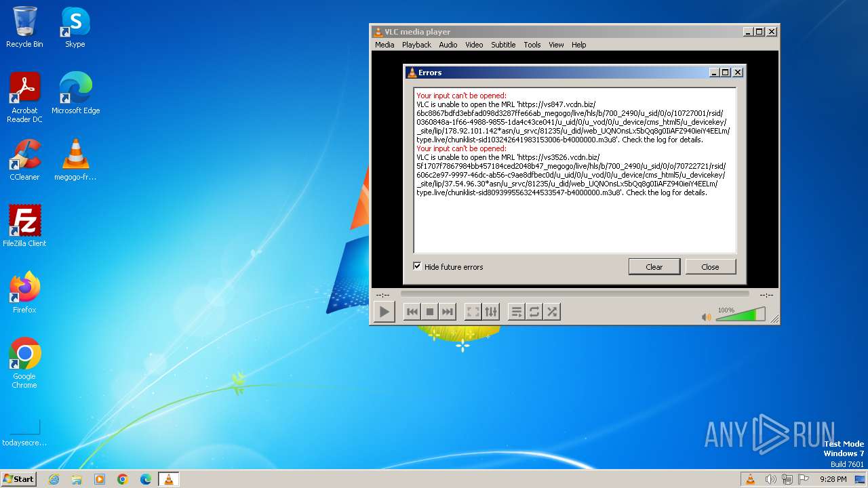The width and height of the screenshot is (868, 488).
Task: Open Internet Explorer from taskbar
Action: coord(54,479)
